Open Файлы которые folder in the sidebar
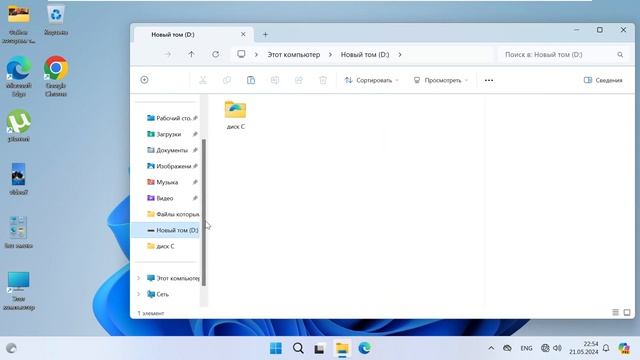This screenshot has height=360, width=640. tap(173, 214)
